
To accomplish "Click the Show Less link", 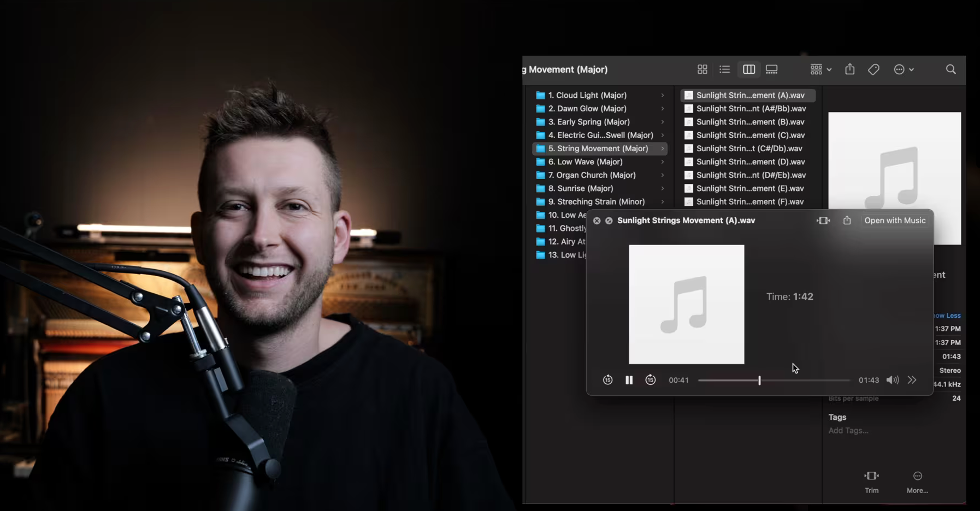I will [946, 316].
